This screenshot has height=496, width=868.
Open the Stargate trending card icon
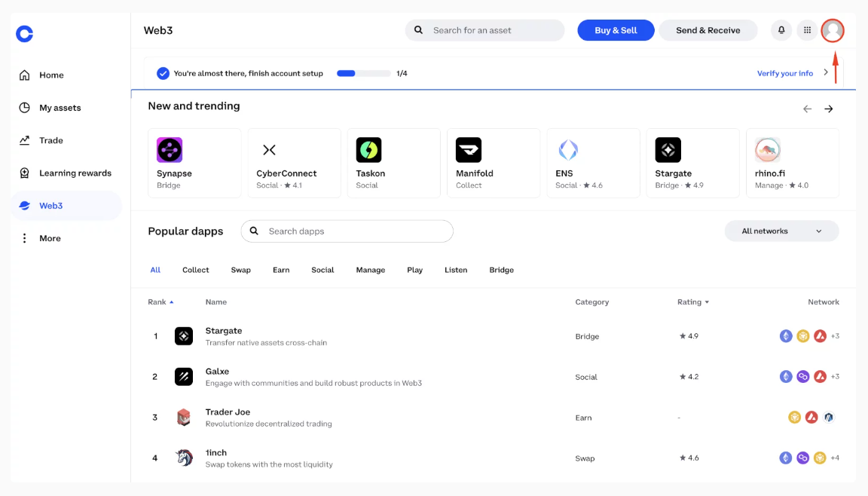pos(668,149)
